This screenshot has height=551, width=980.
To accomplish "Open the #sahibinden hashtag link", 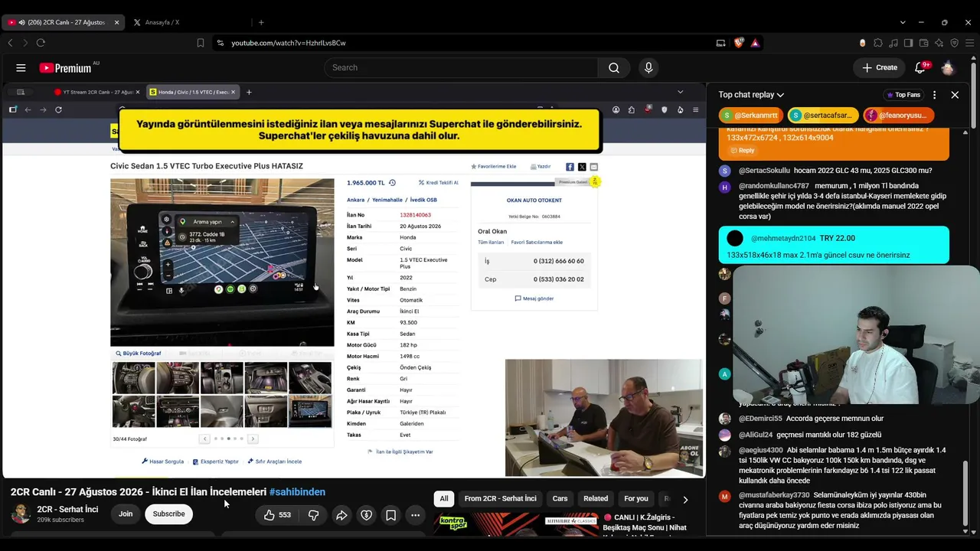I will pyautogui.click(x=297, y=492).
